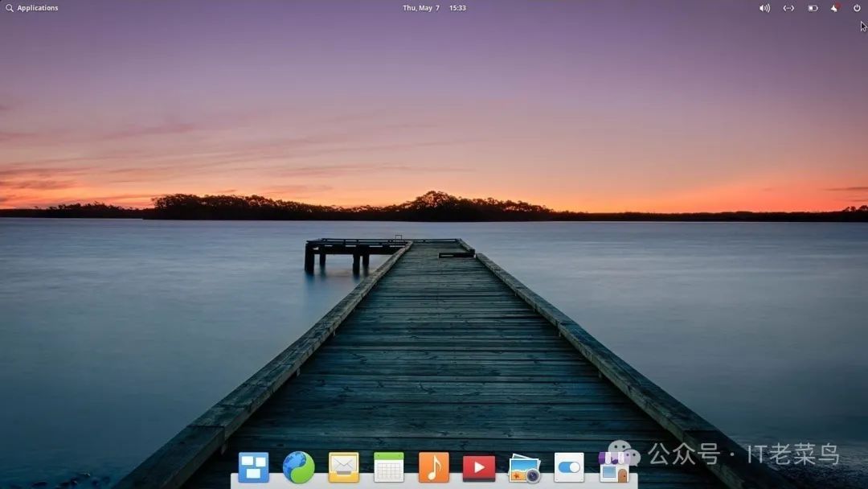
Task: Open the Photos app in the dock
Action: (524, 466)
